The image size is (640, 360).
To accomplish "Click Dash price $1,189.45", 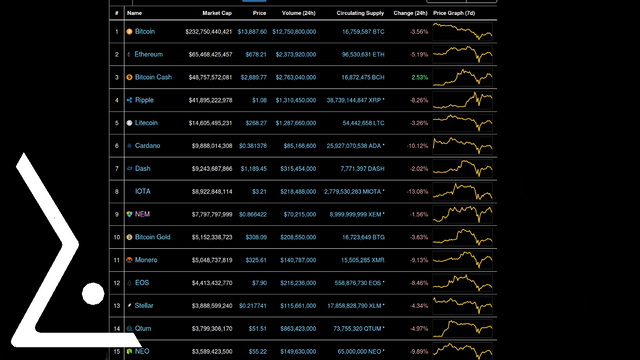I will [x=254, y=169].
